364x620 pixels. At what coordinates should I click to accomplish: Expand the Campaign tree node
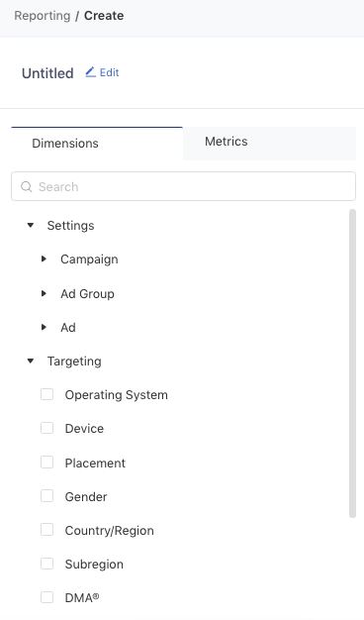44,258
